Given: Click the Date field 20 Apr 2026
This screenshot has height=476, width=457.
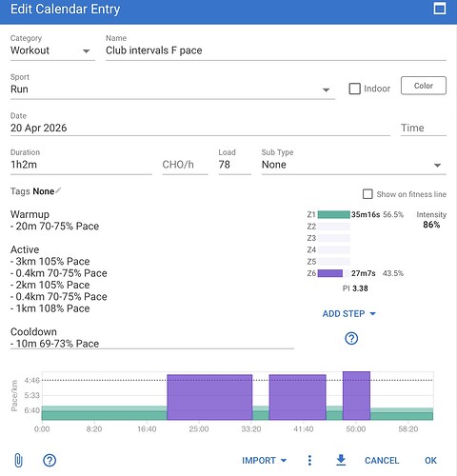Looking at the screenshot, I should pos(200,129).
